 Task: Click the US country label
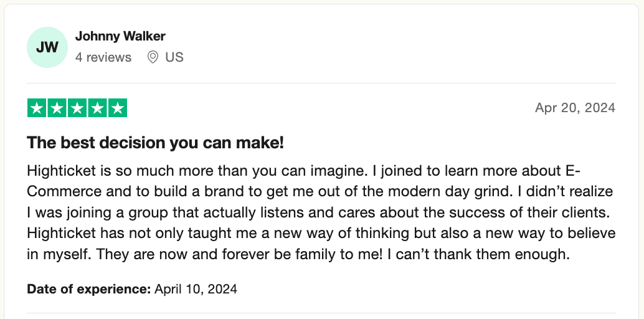coord(174,57)
